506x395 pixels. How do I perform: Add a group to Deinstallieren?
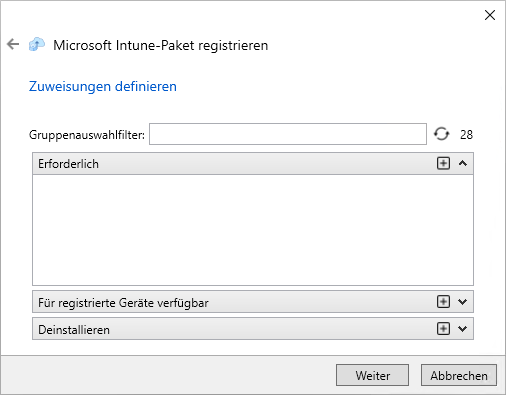tap(443, 329)
